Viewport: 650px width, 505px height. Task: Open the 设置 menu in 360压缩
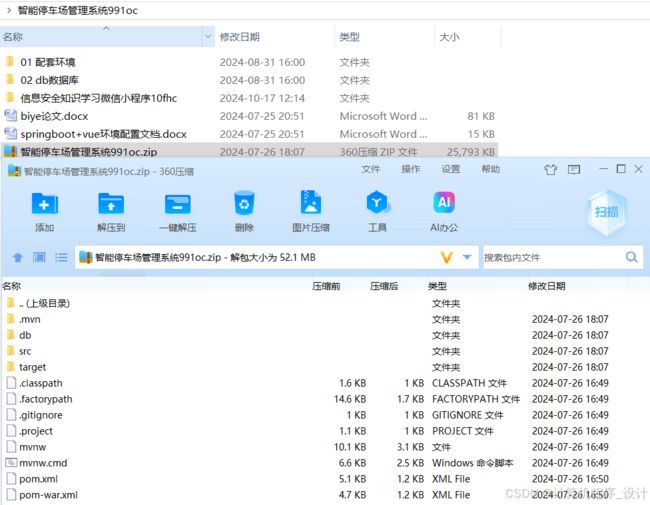coord(451,169)
